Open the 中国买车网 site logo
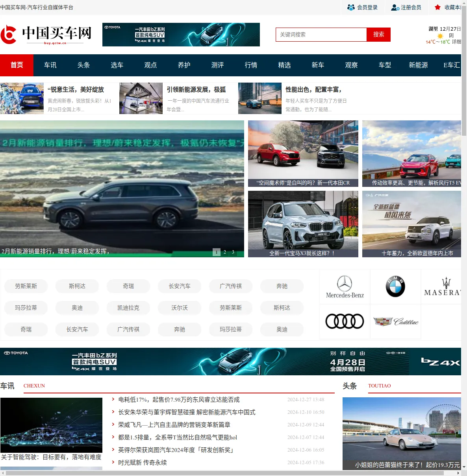The width and height of the screenshot is (467, 476). point(46,35)
